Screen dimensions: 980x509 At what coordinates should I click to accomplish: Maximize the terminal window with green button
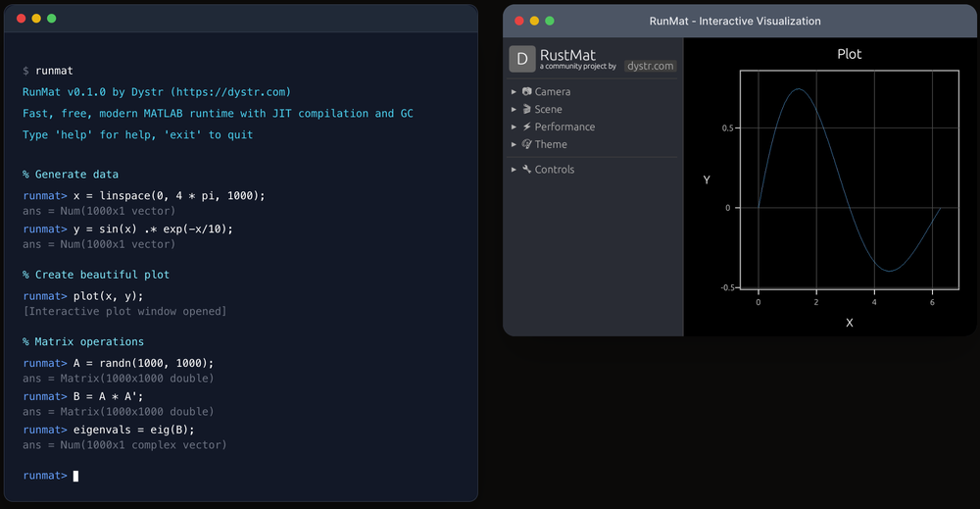click(52, 19)
